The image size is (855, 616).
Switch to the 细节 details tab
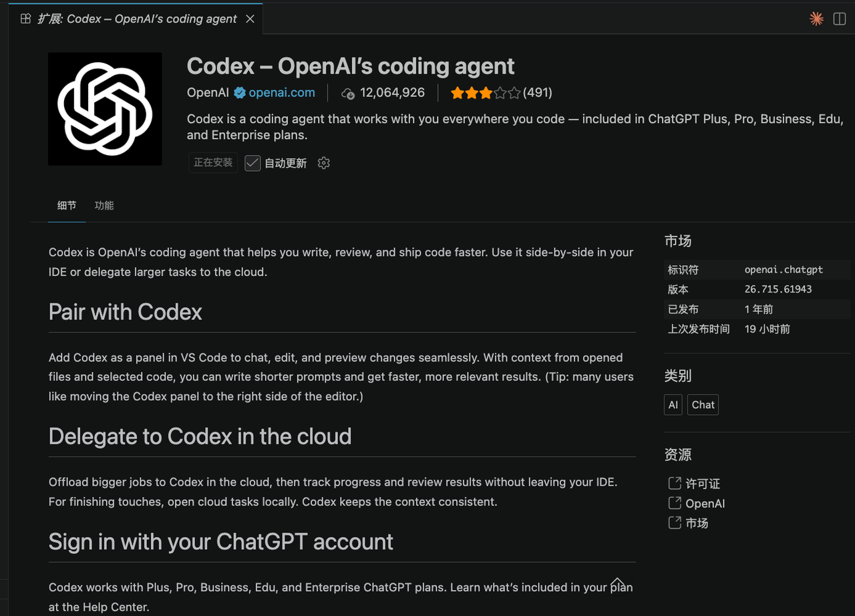(x=67, y=206)
